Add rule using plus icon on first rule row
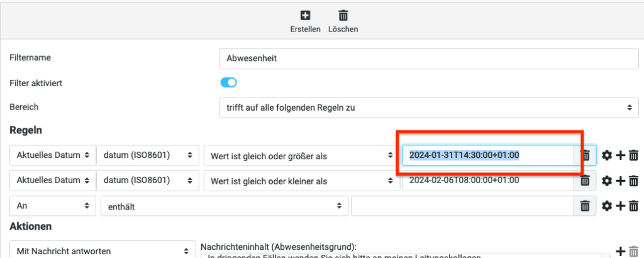Screen dimensions: 644x258 (x=620, y=155)
